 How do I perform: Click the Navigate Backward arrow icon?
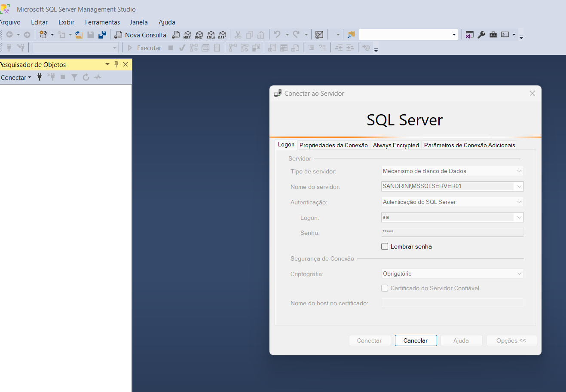[x=9, y=35]
